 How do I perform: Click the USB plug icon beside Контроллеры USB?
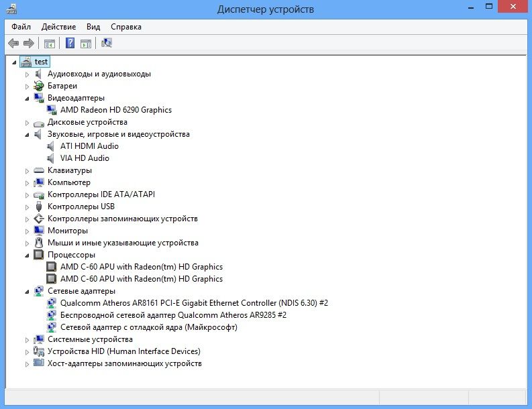[39, 207]
